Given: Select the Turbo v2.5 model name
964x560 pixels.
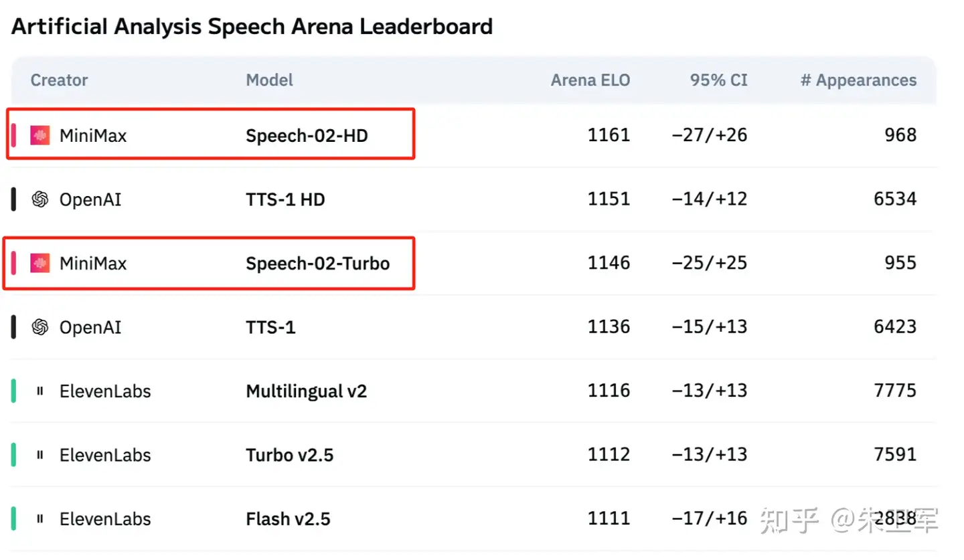Looking at the screenshot, I should (x=290, y=455).
